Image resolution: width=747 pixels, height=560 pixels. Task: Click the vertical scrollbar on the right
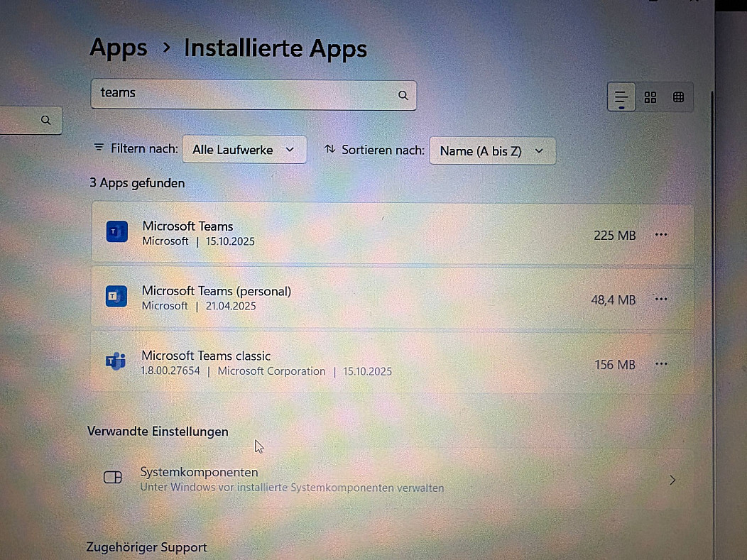(x=711, y=284)
